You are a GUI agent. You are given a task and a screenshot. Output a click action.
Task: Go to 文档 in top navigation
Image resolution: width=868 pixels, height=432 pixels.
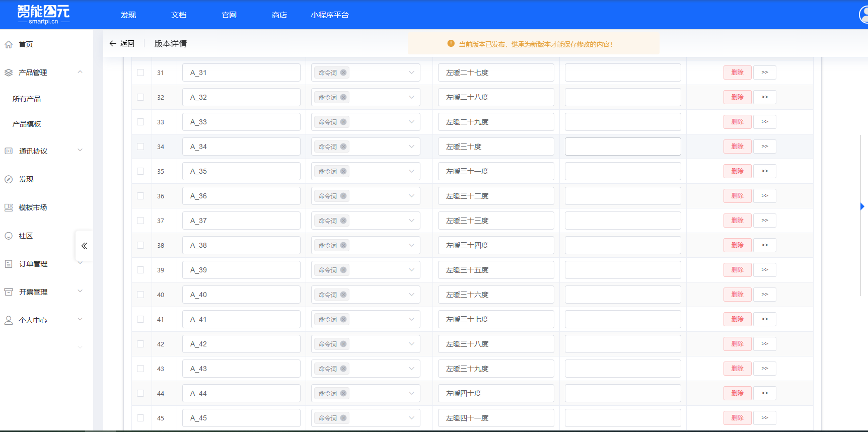click(179, 15)
